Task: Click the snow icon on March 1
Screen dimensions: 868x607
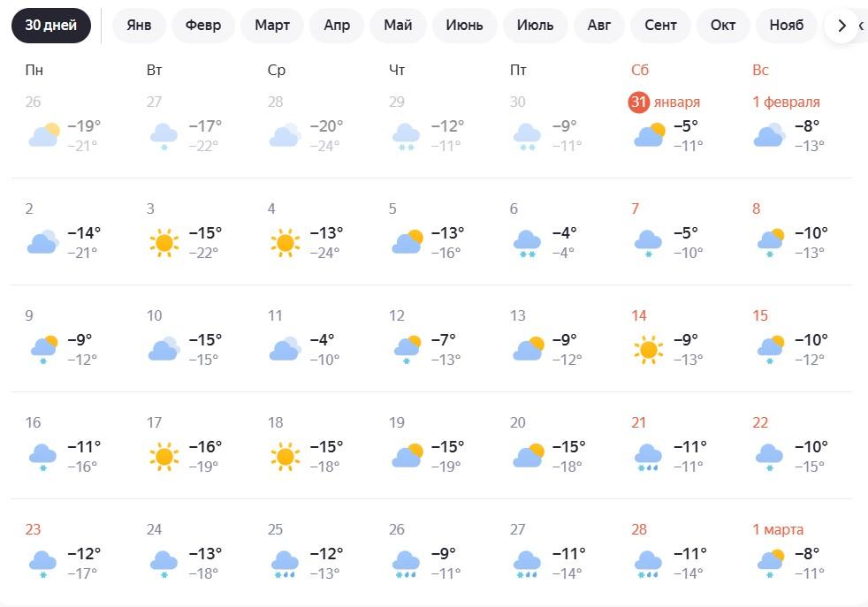Action: pyautogui.click(x=769, y=563)
